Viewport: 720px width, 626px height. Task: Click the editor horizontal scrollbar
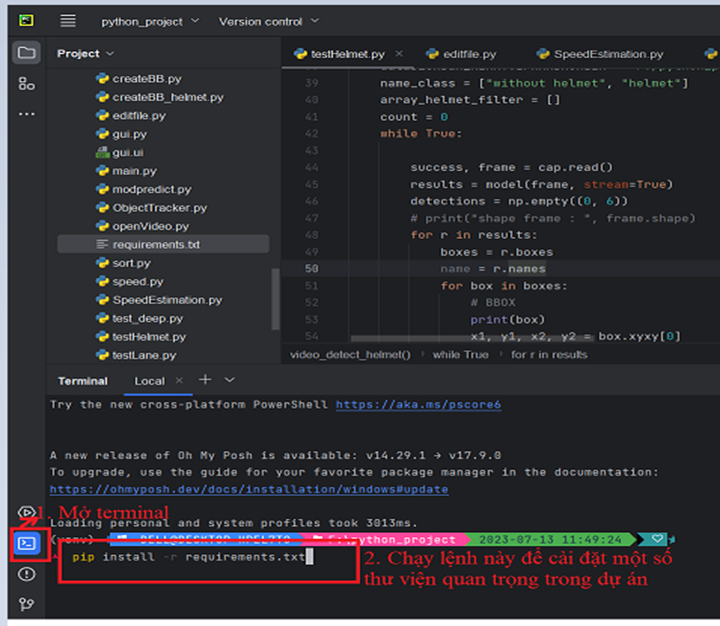coord(472,338)
